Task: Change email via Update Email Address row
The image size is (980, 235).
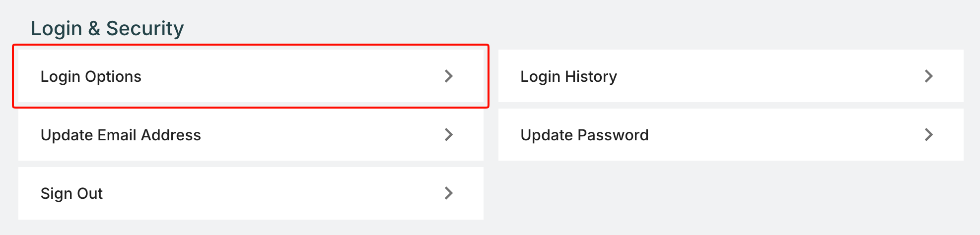Action: [251, 134]
